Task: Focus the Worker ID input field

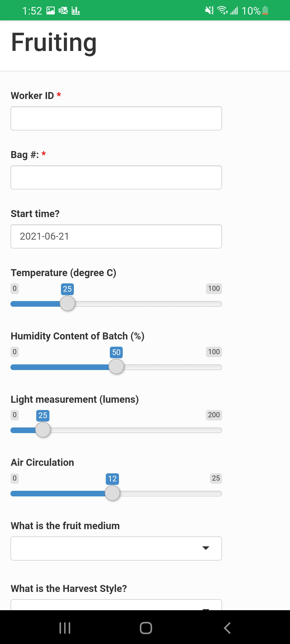Action: tap(116, 118)
